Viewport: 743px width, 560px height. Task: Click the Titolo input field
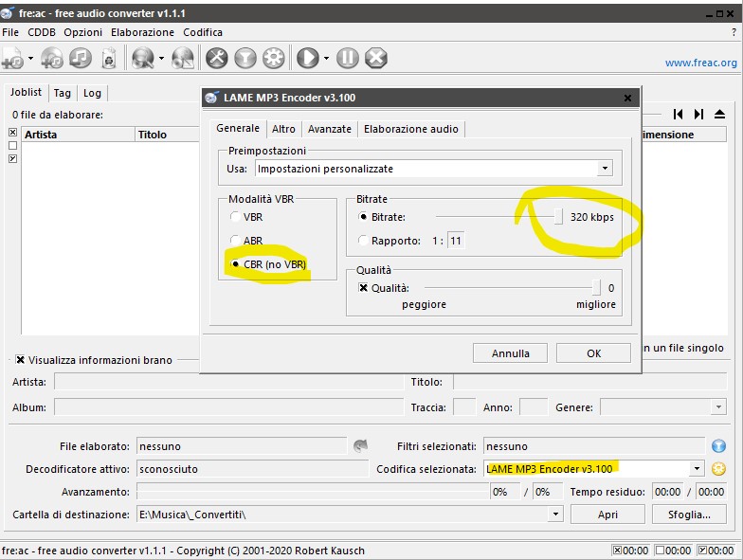click(589, 381)
